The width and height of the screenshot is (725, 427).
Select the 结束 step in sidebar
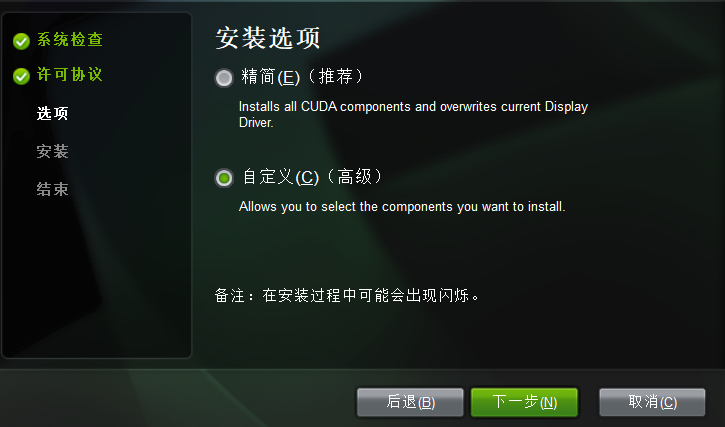[x=52, y=189]
